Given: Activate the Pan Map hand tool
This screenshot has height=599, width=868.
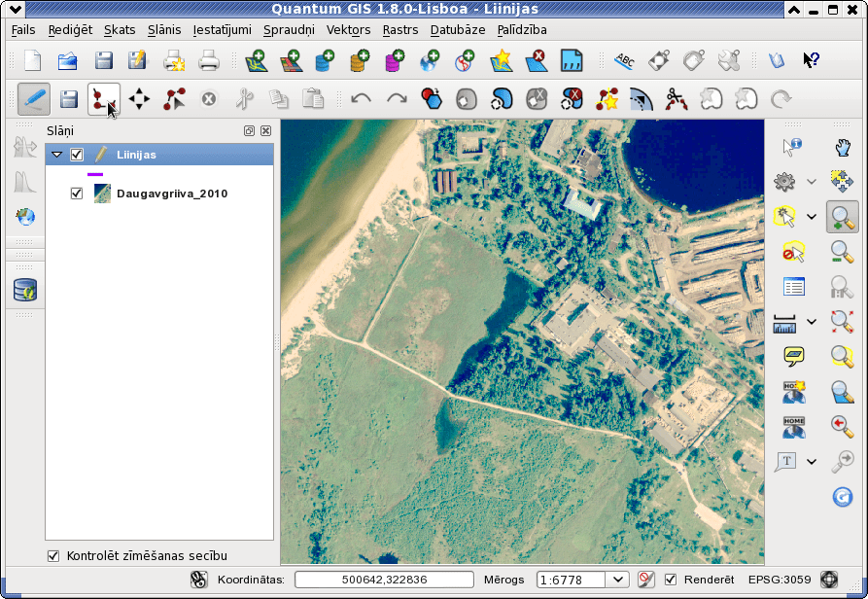Looking at the screenshot, I should (x=842, y=147).
